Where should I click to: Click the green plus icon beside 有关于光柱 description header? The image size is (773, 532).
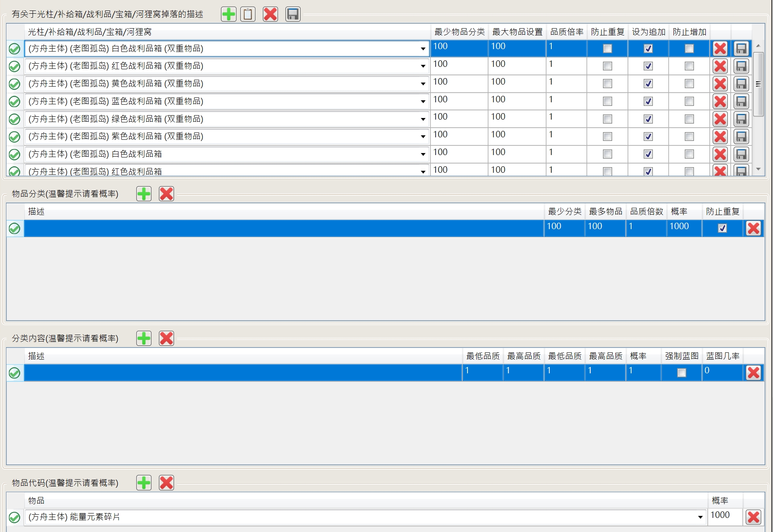point(229,14)
